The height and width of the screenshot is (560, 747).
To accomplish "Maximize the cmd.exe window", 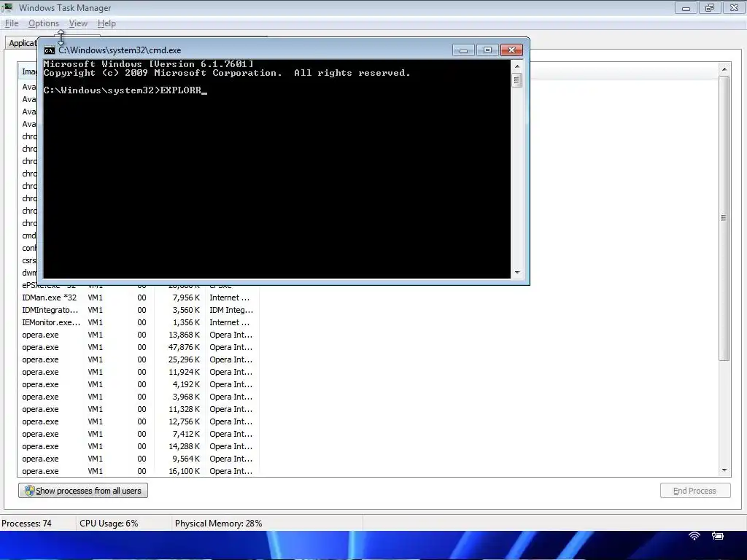I will 487,50.
